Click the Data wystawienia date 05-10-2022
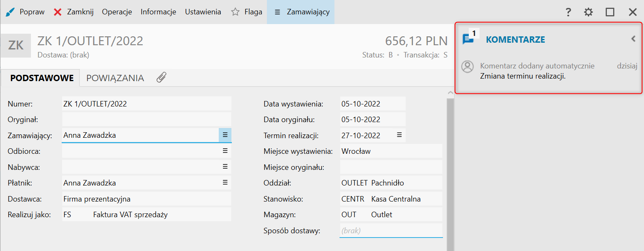 [x=372, y=104]
